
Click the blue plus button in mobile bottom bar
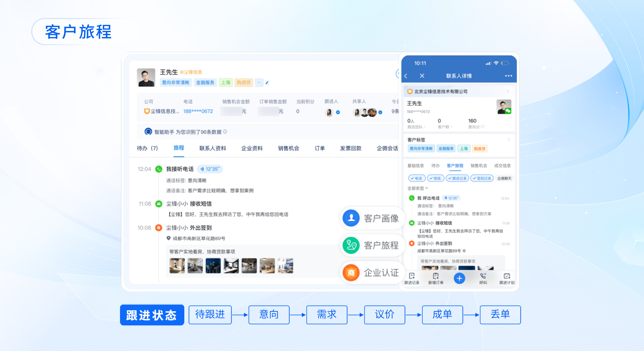click(x=459, y=278)
